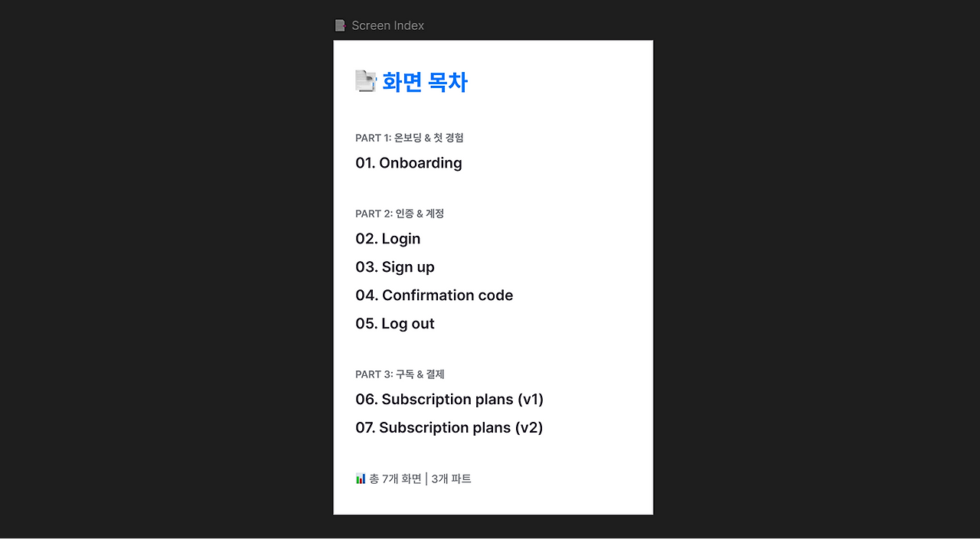Select the 화면 목차 title text
Screen dimensions: 980x539
[425, 82]
